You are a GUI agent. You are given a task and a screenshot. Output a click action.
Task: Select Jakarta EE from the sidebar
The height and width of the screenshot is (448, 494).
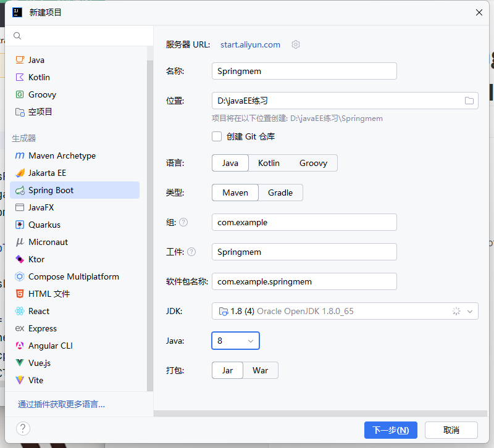(47, 173)
